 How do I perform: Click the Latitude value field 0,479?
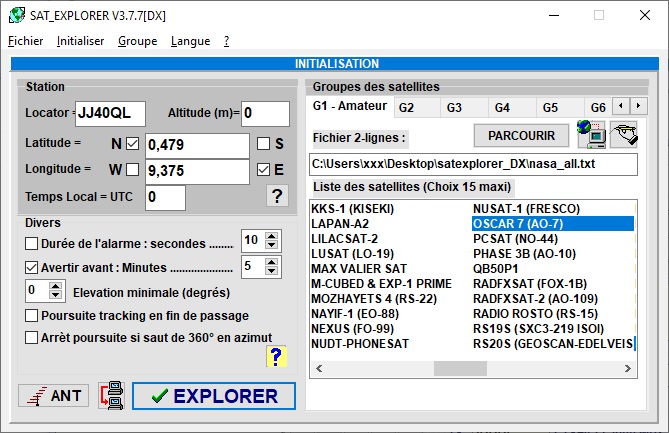197,145
